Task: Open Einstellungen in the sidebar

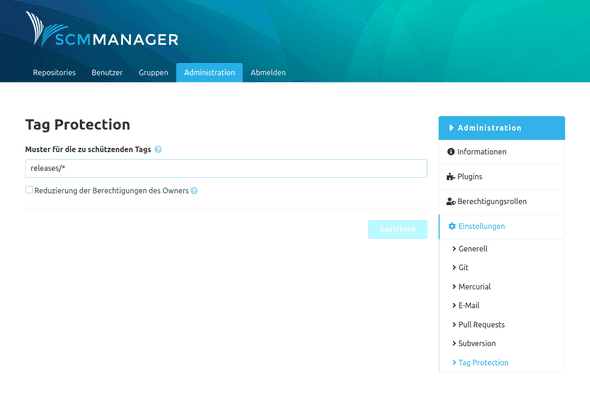Action: coord(502,227)
